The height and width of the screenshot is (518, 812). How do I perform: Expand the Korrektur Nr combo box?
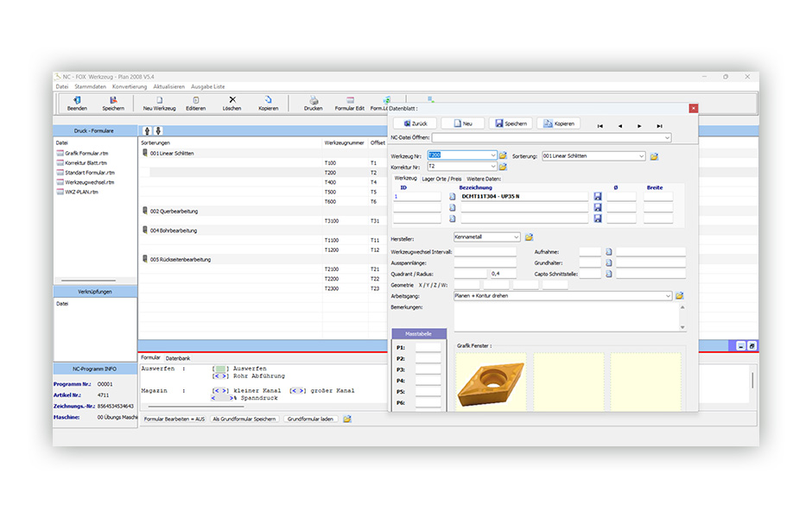[x=493, y=167]
